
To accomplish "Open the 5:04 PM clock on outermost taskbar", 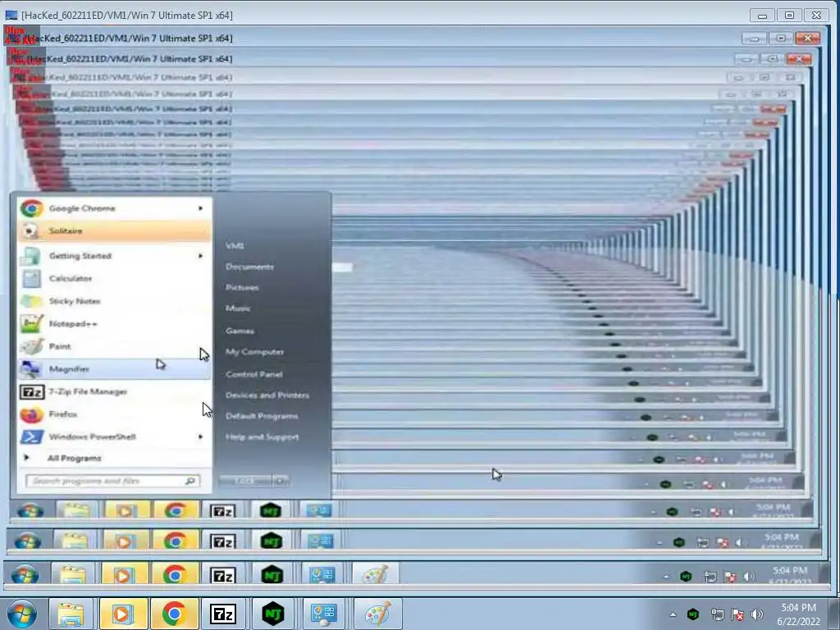I will point(798,614).
